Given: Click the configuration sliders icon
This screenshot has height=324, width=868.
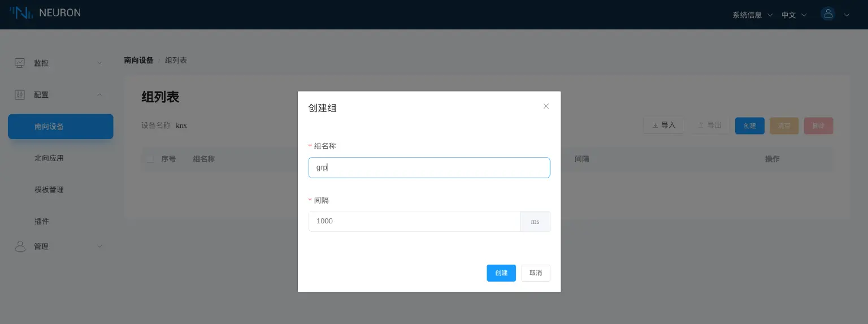Looking at the screenshot, I should pyautogui.click(x=20, y=94).
